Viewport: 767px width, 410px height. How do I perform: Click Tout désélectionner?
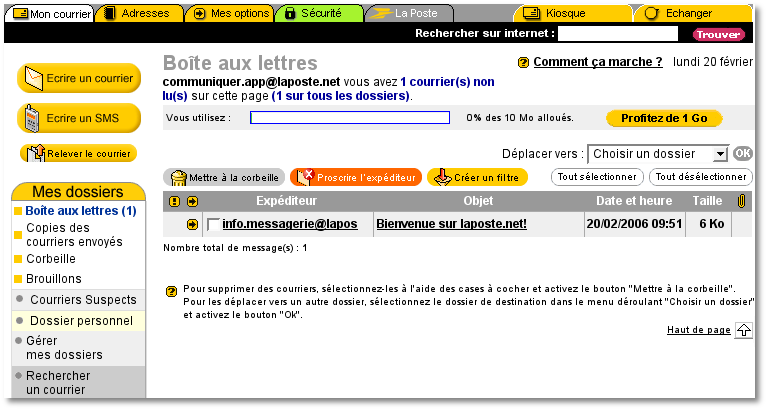[x=700, y=177]
